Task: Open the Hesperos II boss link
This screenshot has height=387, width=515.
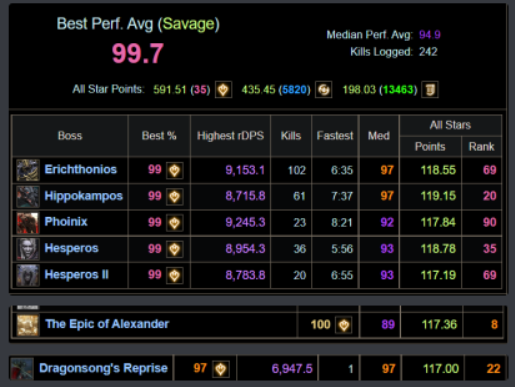Action: 77,275
